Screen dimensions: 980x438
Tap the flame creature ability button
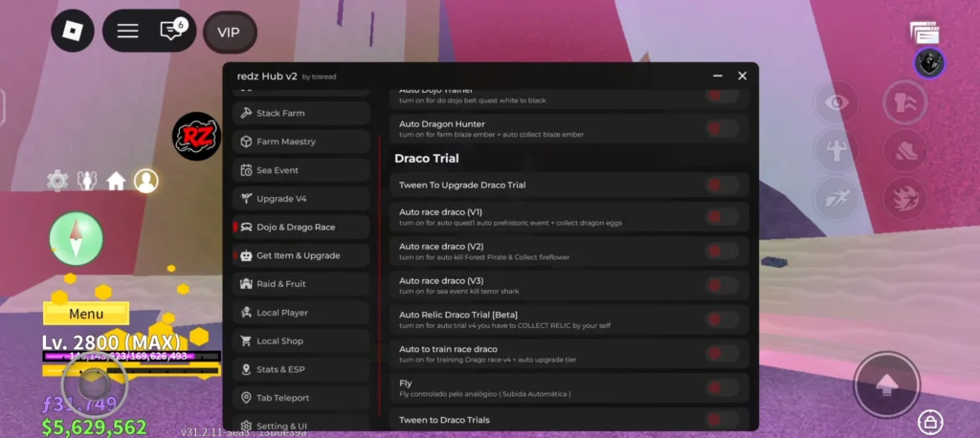coord(904,199)
